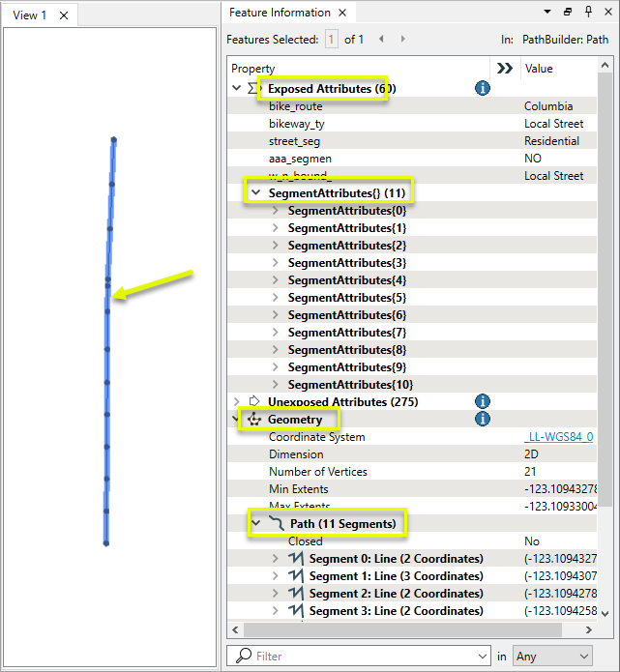Switch to the View 1 tab
Viewport: 620px width, 672px height.
[x=29, y=15]
